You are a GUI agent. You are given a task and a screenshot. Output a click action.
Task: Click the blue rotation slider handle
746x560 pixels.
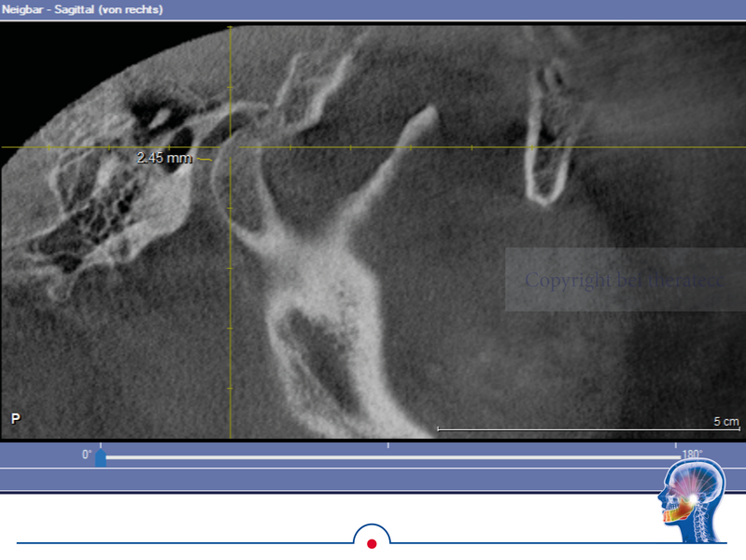tap(100, 457)
